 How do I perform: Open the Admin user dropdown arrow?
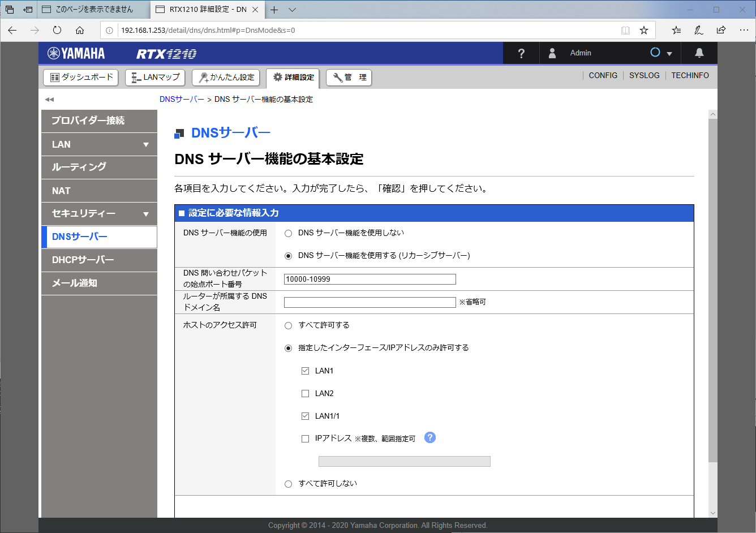[x=669, y=54]
